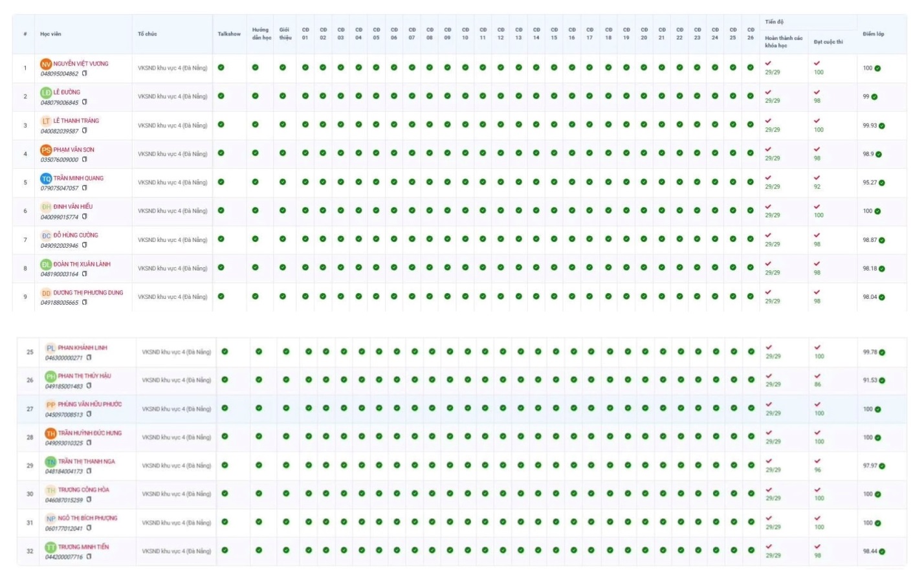Click the Hướng dẫn học check for Dương Thị Phương Dung
Image resolution: width=924 pixels, height=581 pixels.
pos(256,296)
